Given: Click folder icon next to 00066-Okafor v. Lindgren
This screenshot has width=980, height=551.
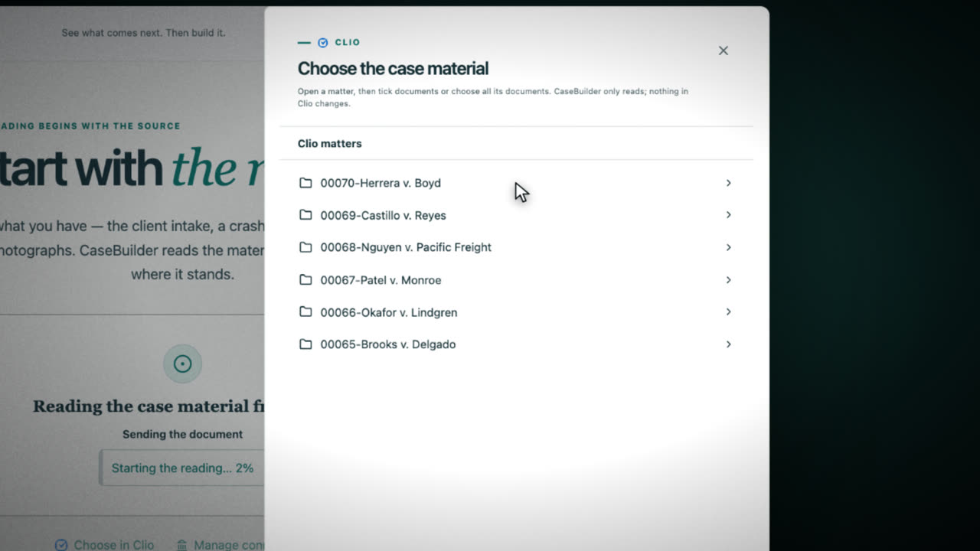Looking at the screenshot, I should tap(305, 312).
